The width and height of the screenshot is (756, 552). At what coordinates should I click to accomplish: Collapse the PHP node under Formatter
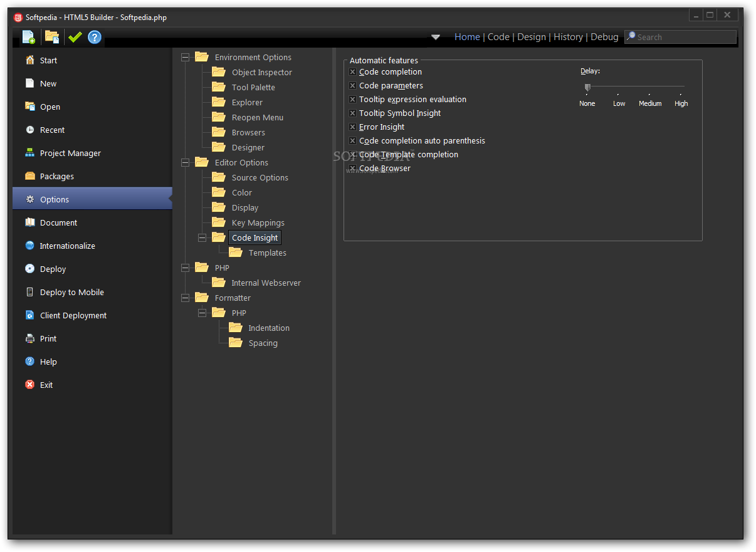pos(202,313)
